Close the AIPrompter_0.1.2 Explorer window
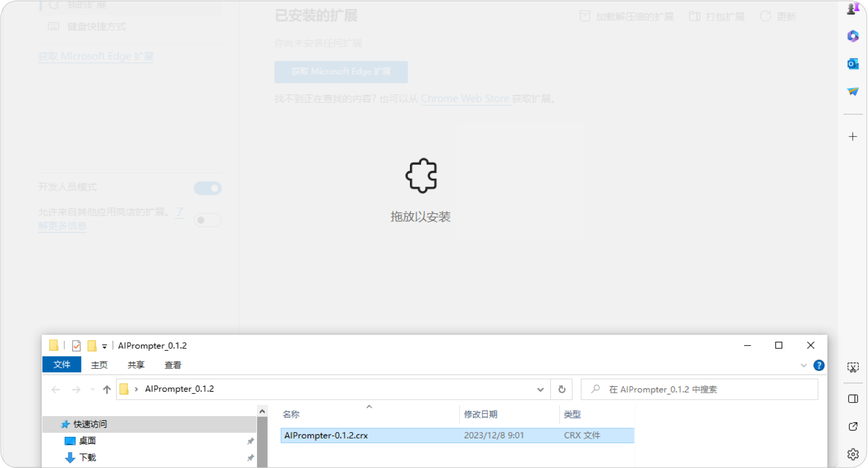This screenshot has height=468, width=868. pos(810,346)
